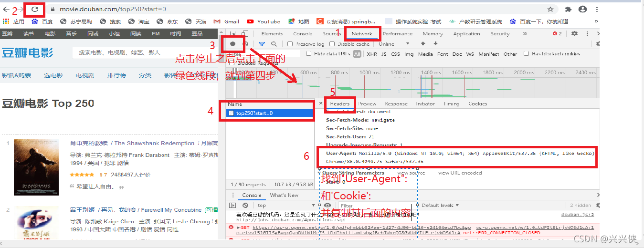Toggle the device toolbar icon in DevTools
Image resolution: width=644 pixels, height=248 pixels.
tap(245, 34)
